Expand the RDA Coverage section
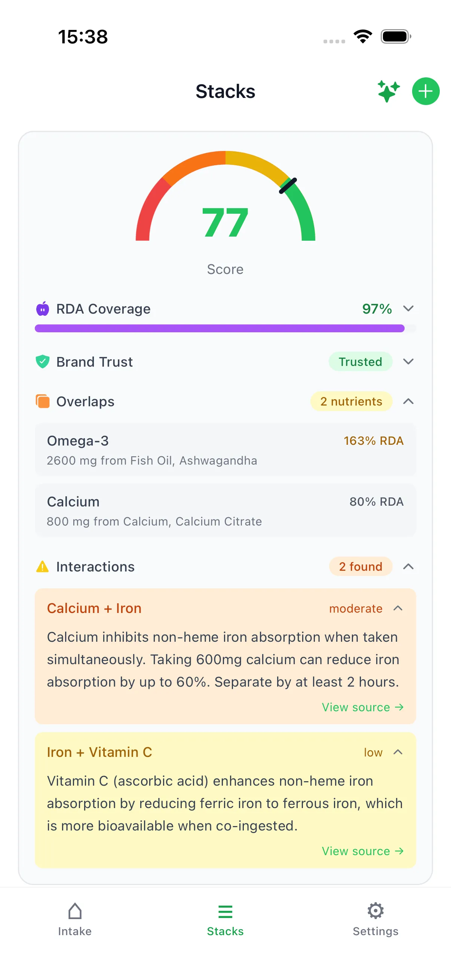This screenshot has height=980, width=451. 408,308
